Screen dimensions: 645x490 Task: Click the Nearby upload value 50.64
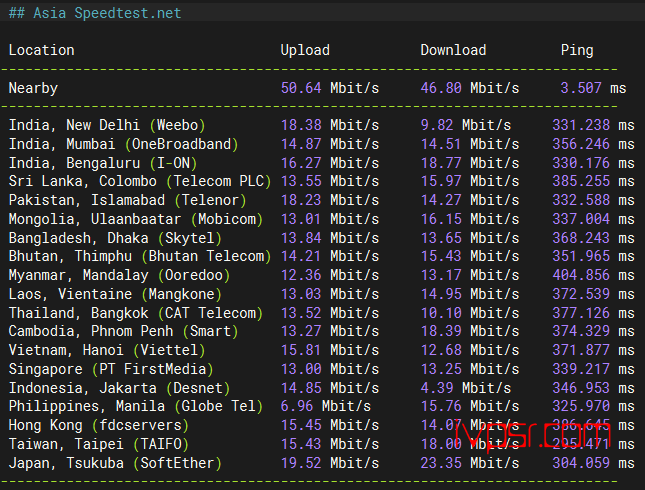(x=301, y=88)
